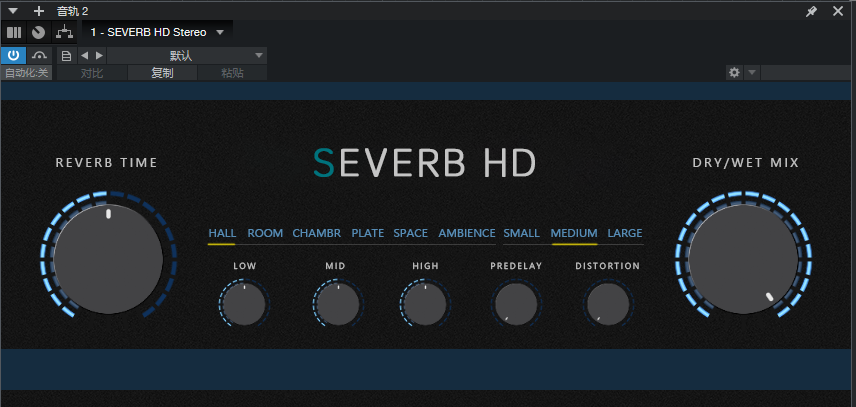Open the routing tree icon

tap(65, 32)
